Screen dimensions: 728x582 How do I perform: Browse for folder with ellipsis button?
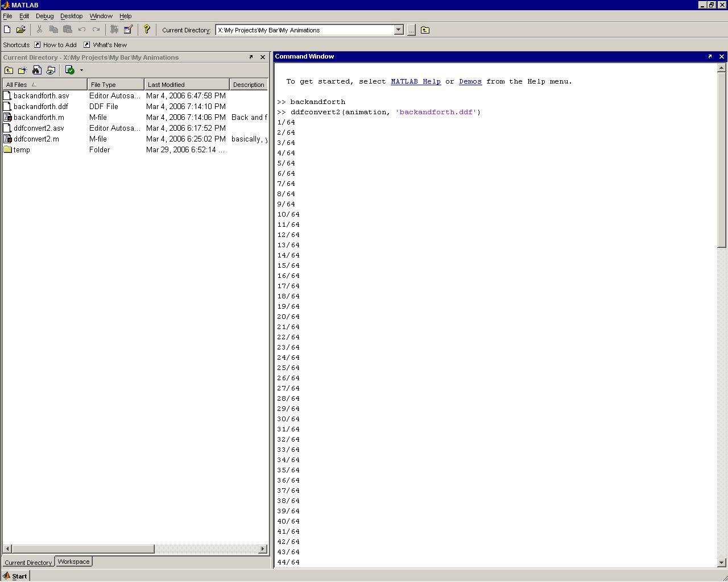pos(411,30)
